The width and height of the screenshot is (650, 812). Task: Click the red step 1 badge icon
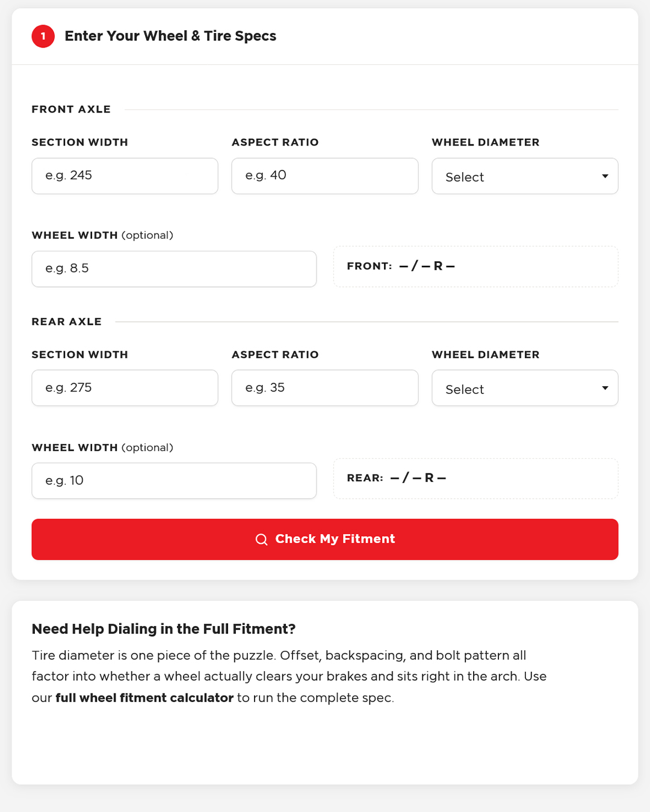[x=43, y=36]
